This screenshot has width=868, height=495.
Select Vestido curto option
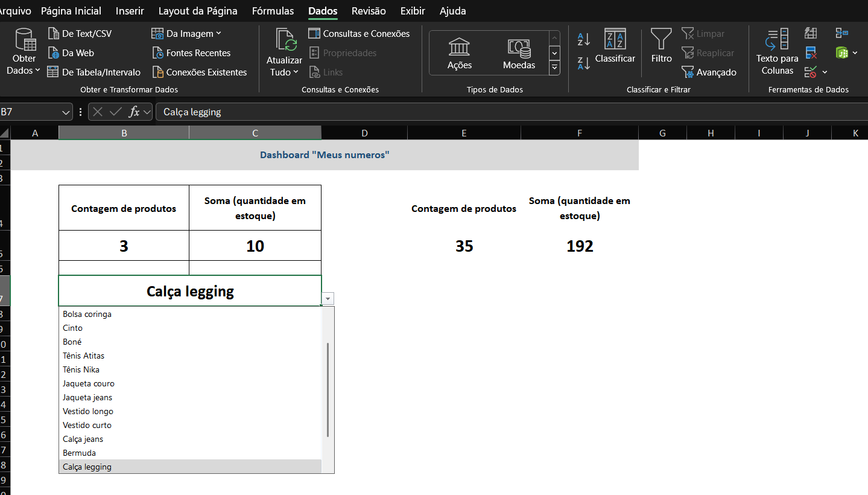pyautogui.click(x=190, y=425)
